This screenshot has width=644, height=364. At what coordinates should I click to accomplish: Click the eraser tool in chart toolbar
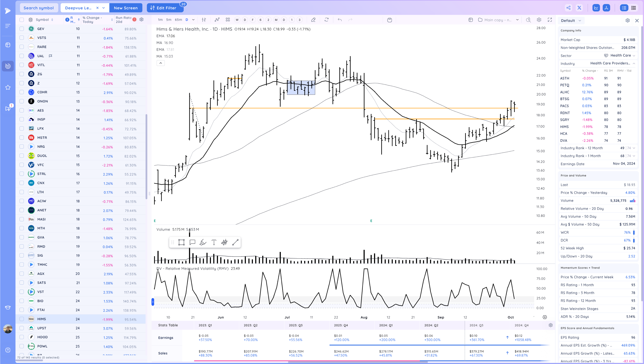tap(313, 20)
